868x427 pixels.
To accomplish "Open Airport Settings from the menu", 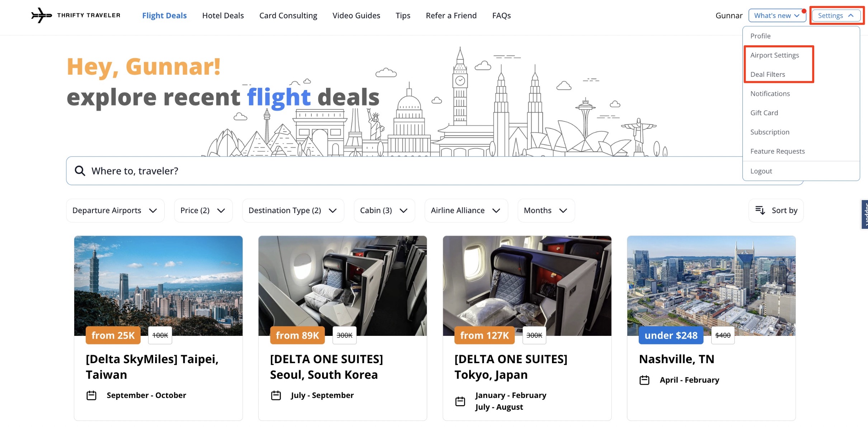I will click(x=775, y=55).
